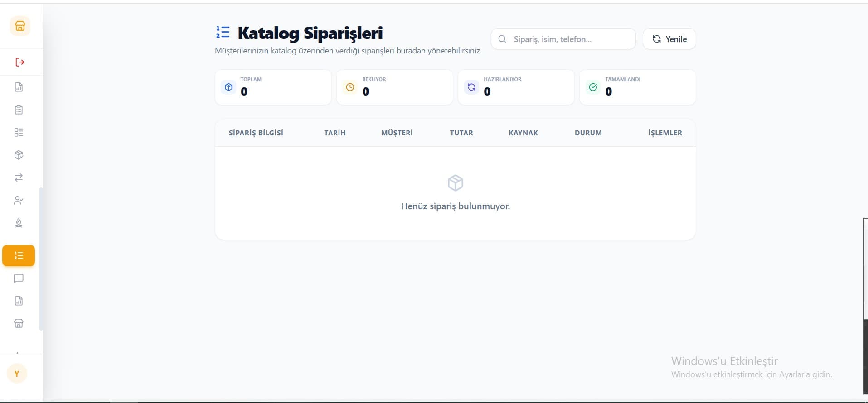Open the user check icon in sidebar
The height and width of the screenshot is (403, 868).
point(19,200)
